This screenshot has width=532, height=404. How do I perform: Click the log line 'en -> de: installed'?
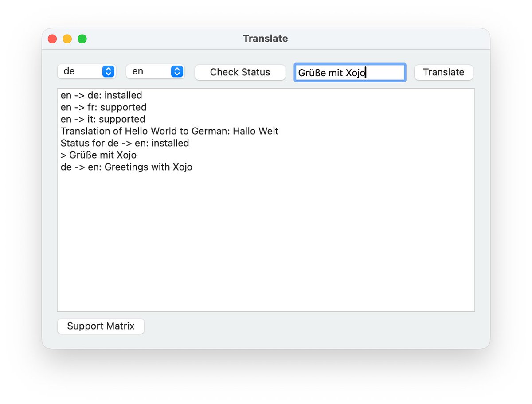click(102, 95)
